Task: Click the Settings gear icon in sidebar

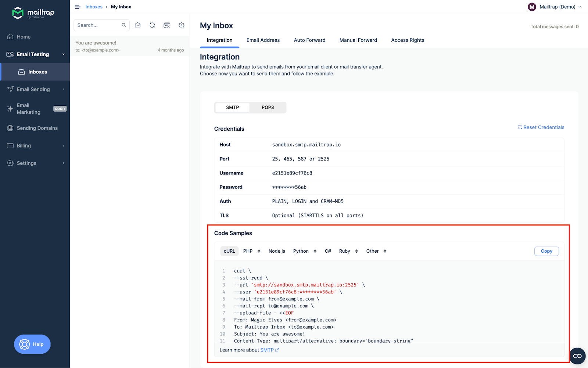Action: pos(10,163)
